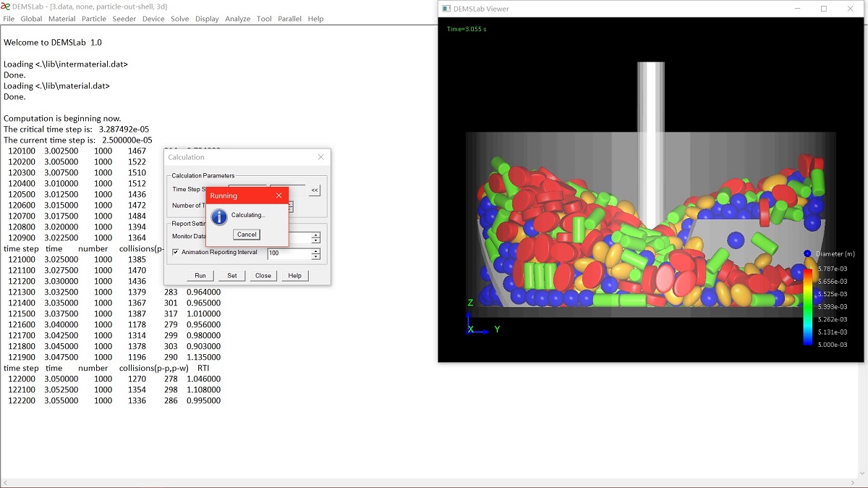Click the 5.393e-03 legend value
The height and width of the screenshot is (488, 868).
[833, 307]
